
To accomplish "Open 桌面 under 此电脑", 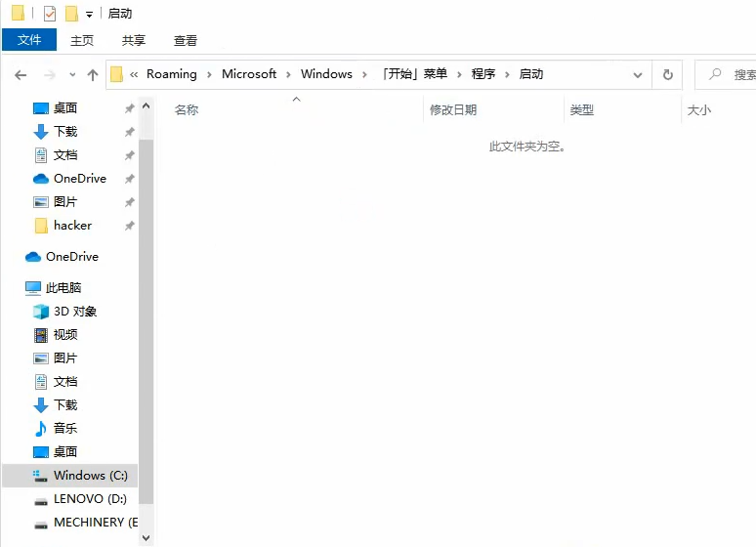I will [65, 452].
